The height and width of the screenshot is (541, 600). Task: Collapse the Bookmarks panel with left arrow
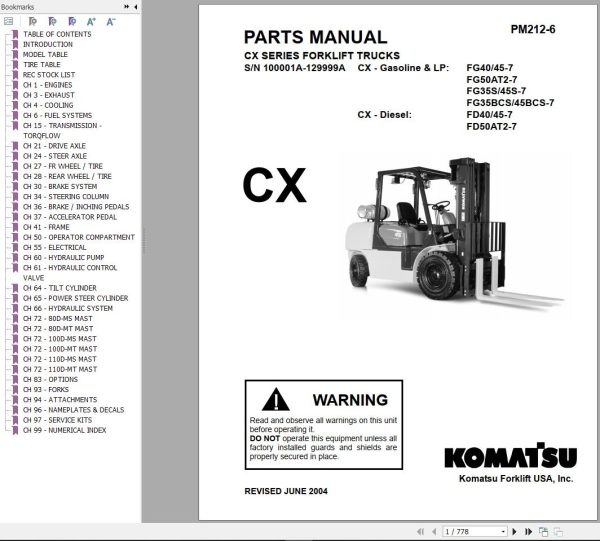(136, 7)
